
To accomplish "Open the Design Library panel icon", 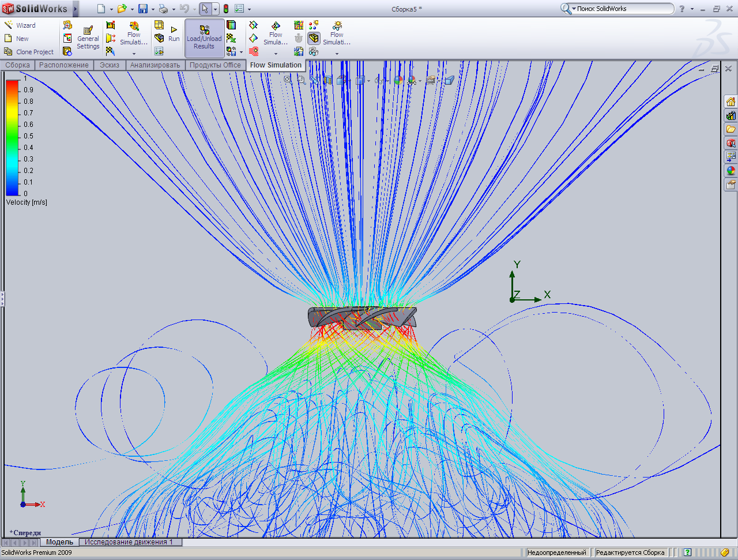I will tap(731, 115).
